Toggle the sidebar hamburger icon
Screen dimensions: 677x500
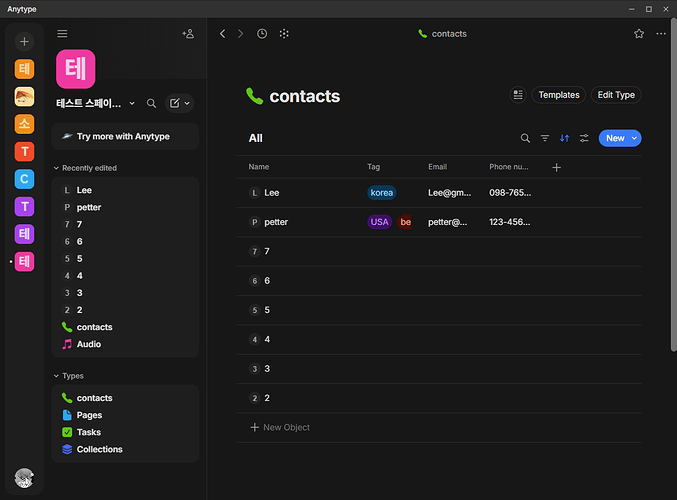click(62, 34)
